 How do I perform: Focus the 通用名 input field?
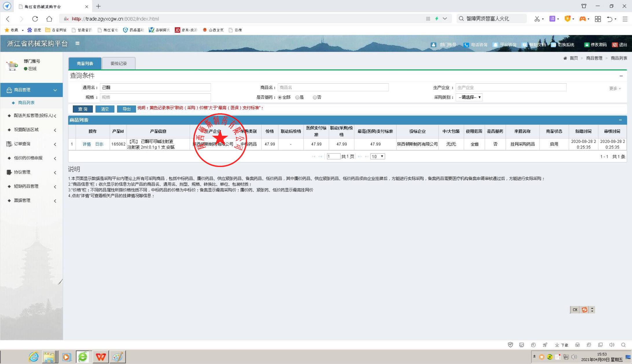tap(155, 88)
